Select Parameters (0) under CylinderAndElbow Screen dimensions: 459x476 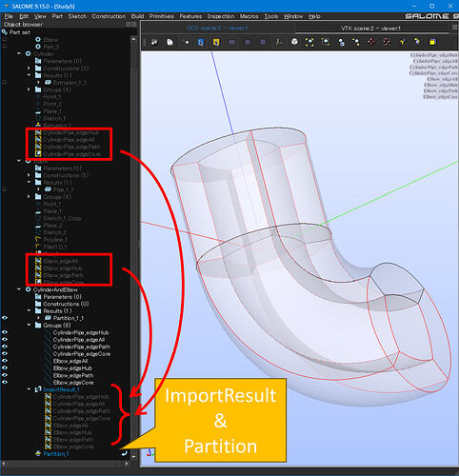[62, 297]
